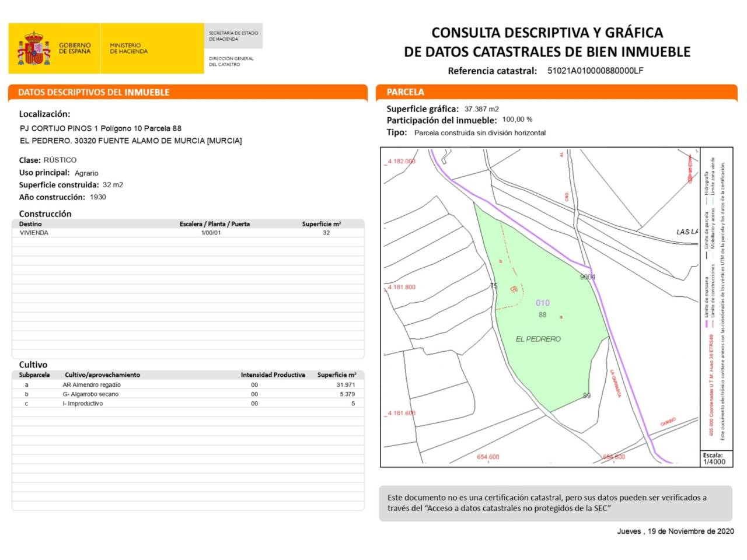
Task: Select 'I- Improductivo' crop row
Action: pyautogui.click(x=82, y=404)
